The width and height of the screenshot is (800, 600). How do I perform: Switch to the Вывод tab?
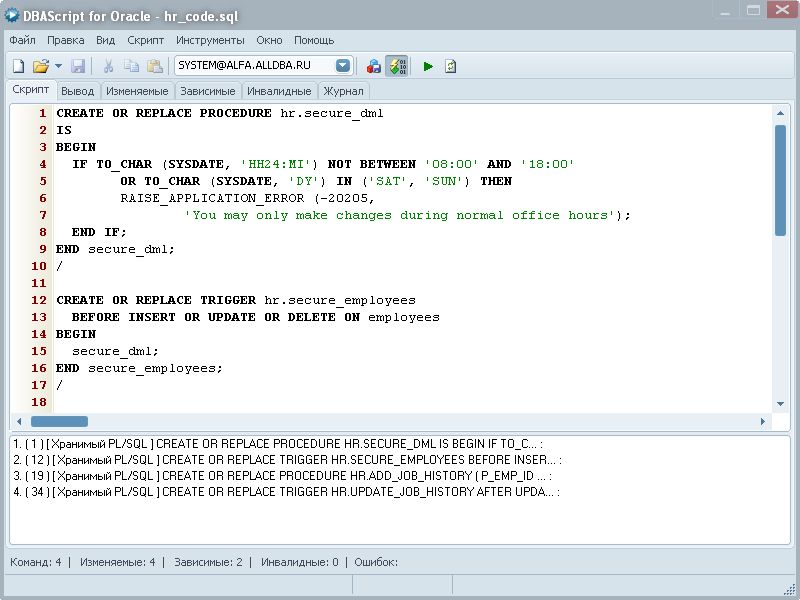pyautogui.click(x=77, y=91)
